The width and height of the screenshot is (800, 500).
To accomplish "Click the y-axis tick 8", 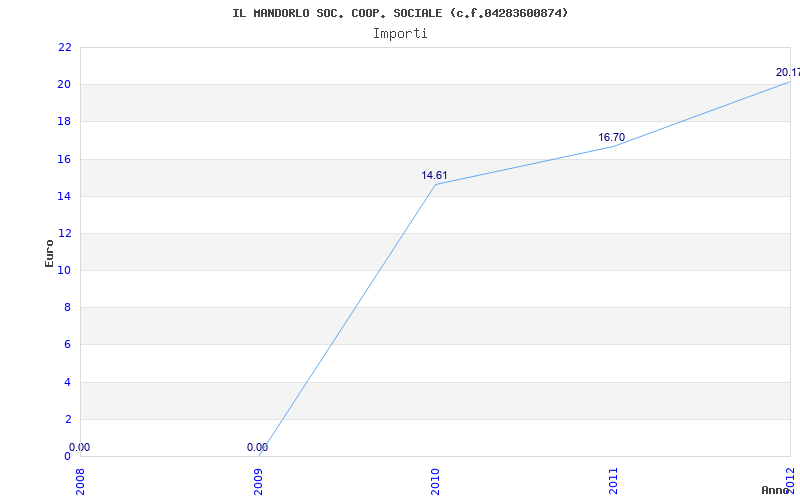I will pos(68,308).
